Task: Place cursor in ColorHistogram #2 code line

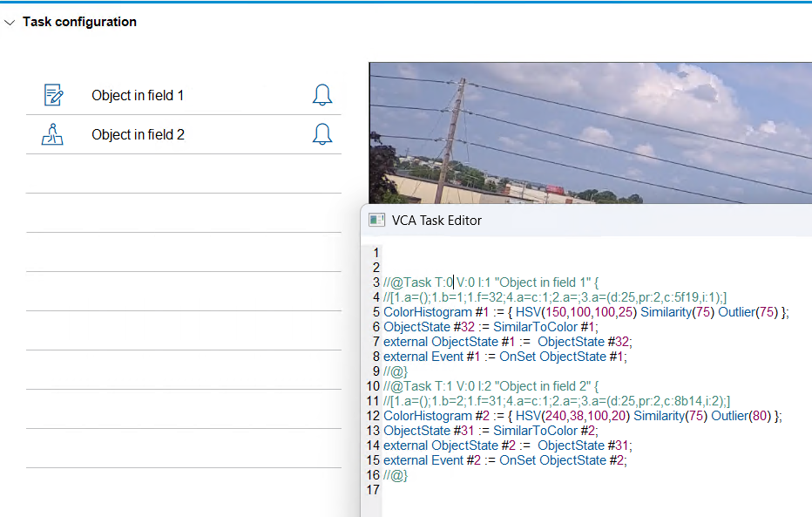Action: [x=582, y=416]
